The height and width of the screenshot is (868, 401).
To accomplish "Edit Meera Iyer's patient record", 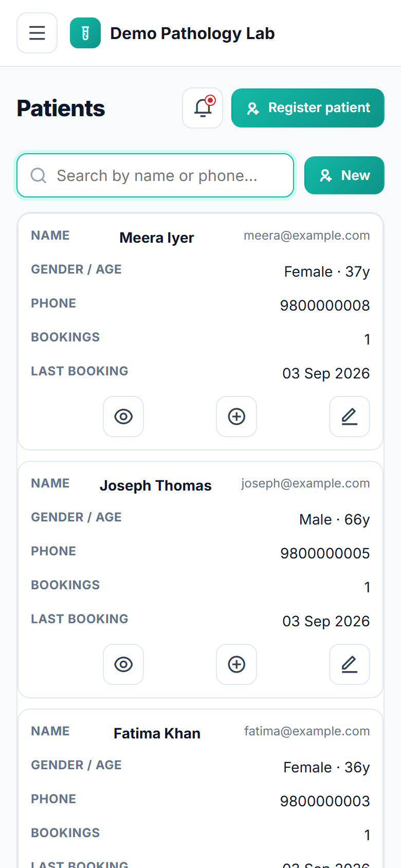I will tap(350, 417).
